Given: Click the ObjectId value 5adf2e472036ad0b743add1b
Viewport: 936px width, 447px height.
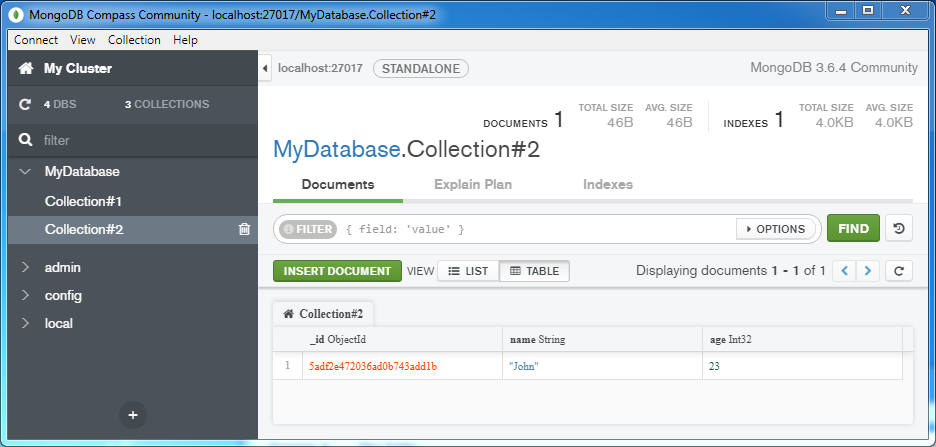Looking at the screenshot, I should coord(373,366).
